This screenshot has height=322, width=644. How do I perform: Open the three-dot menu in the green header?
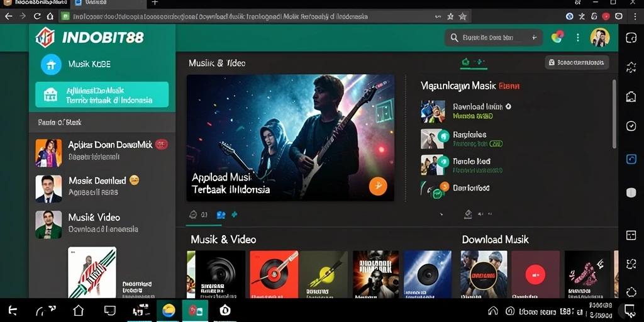click(x=577, y=37)
